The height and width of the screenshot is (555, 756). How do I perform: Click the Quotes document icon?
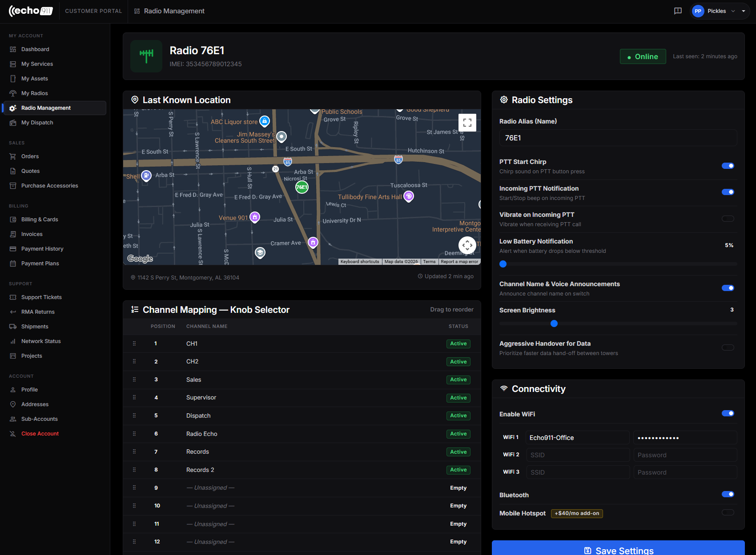[13, 171]
